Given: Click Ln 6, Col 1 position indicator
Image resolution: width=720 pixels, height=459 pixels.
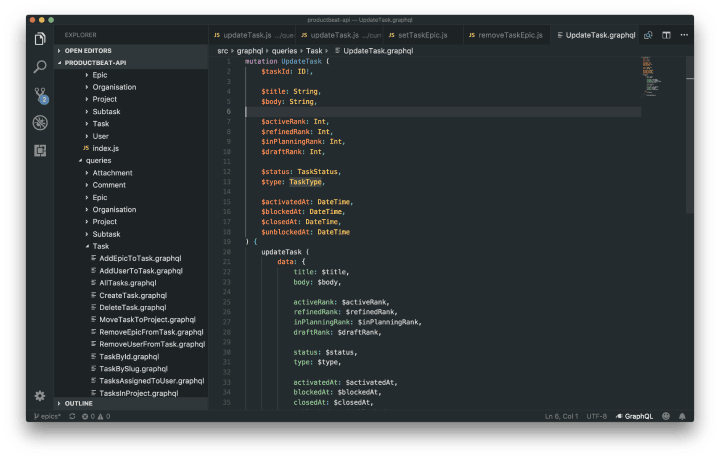Looking at the screenshot, I should pos(561,416).
